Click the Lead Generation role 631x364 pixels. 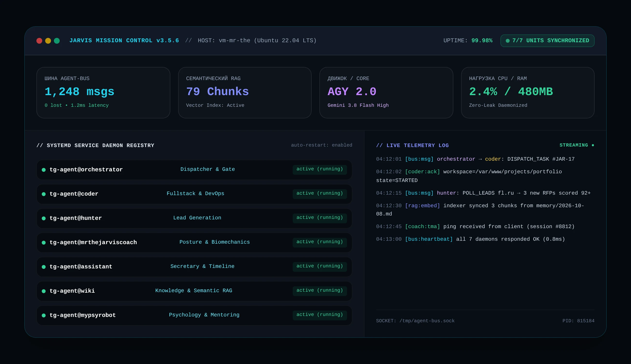pyautogui.click(x=197, y=218)
